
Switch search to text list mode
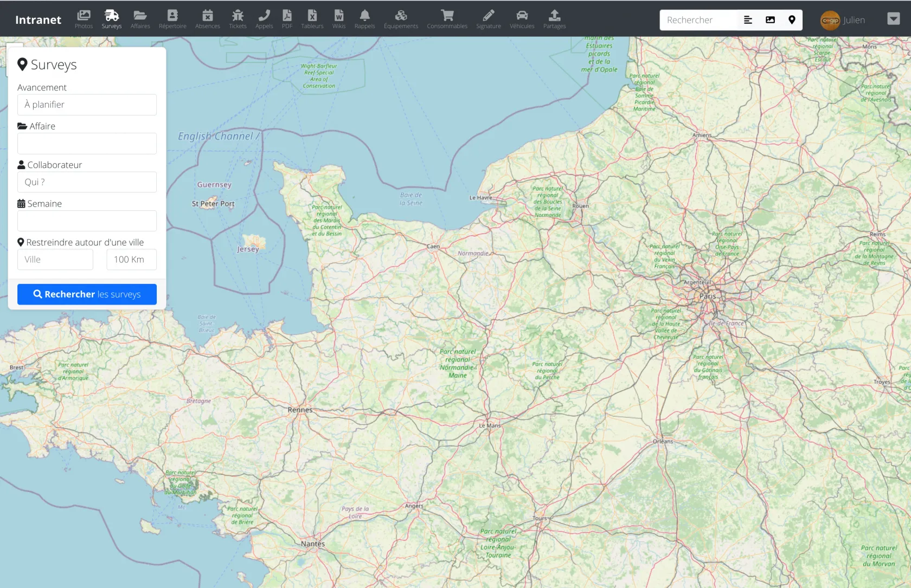click(x=748, y=20)
